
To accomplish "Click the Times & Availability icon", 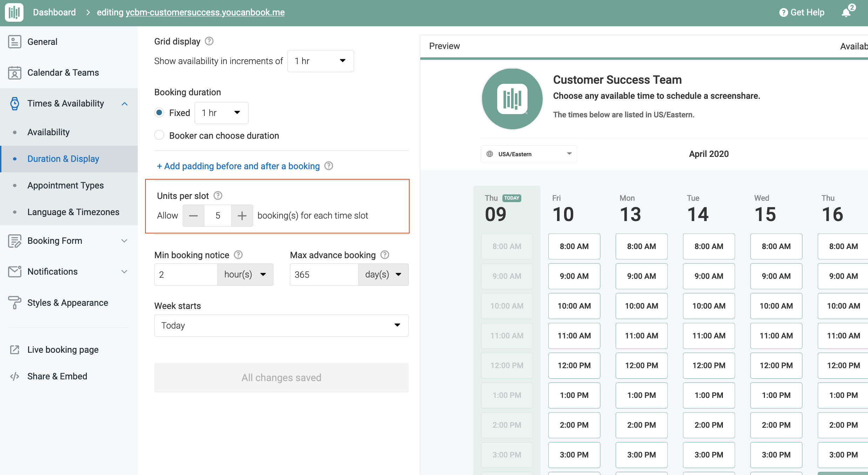I will pyautogui.click(x=14, y=103).
